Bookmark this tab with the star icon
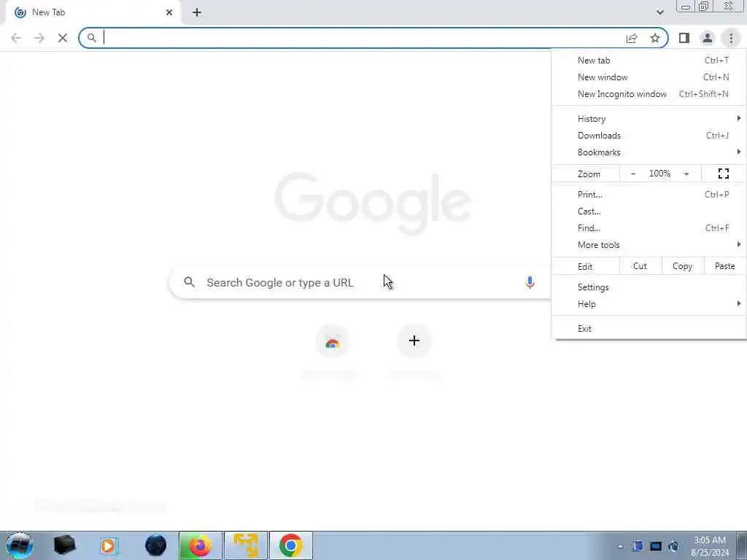 coord(655,38)
